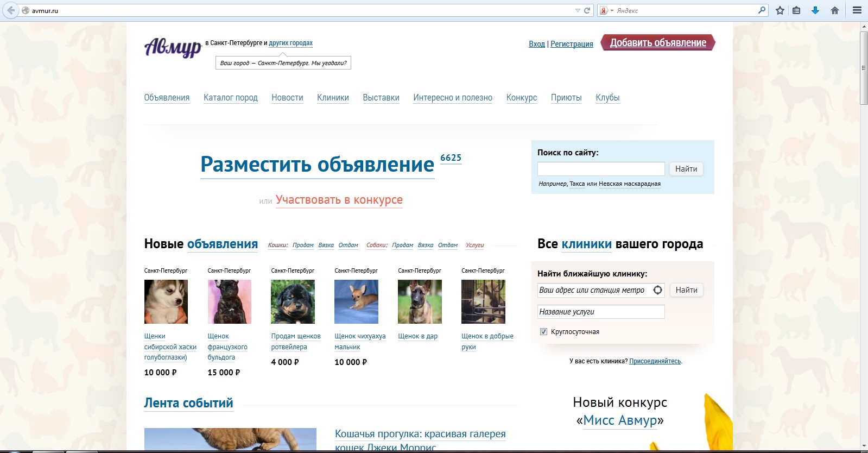Click the browser back arrow button

pyautogui.click(x=11, y=10)
